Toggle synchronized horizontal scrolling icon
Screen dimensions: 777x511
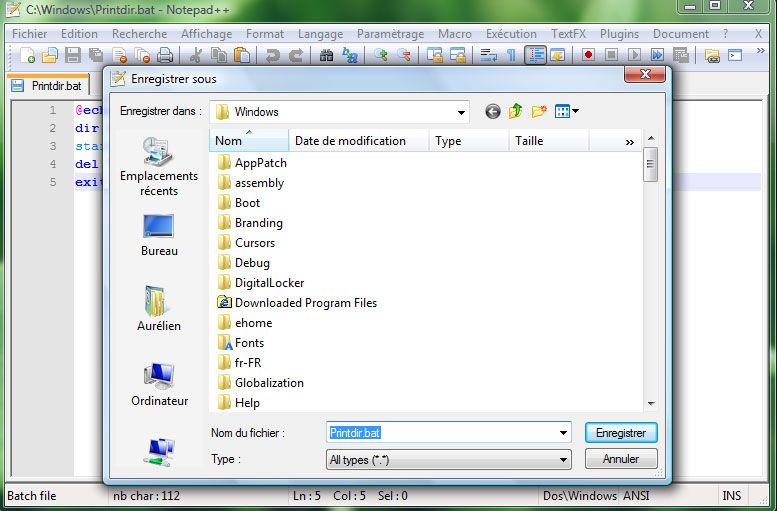457,55
